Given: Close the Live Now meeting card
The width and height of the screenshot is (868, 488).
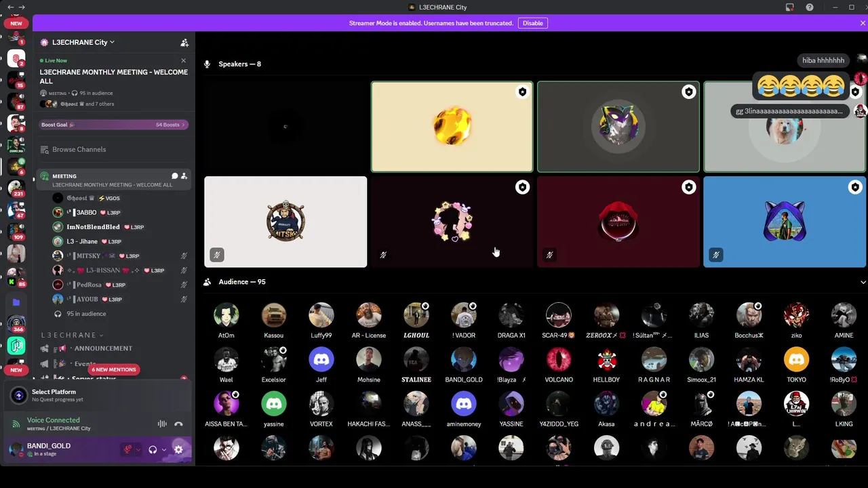Looking at the screenshot, I should point(183,60).
